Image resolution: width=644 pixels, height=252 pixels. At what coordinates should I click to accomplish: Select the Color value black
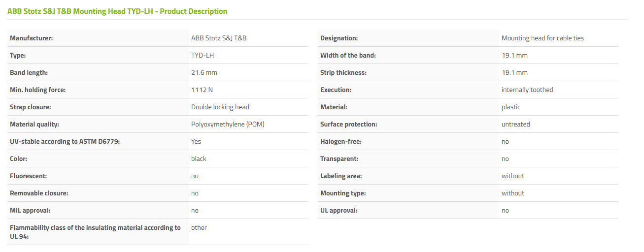click(199, 158)
